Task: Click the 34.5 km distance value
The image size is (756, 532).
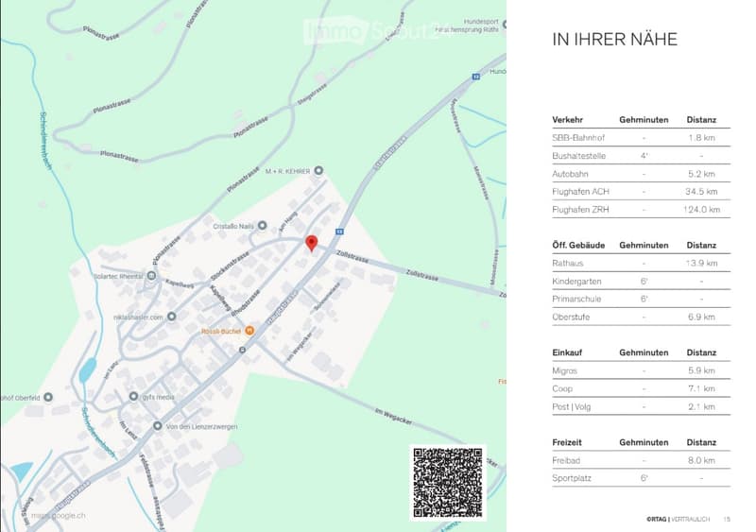Action: (701, 192)
